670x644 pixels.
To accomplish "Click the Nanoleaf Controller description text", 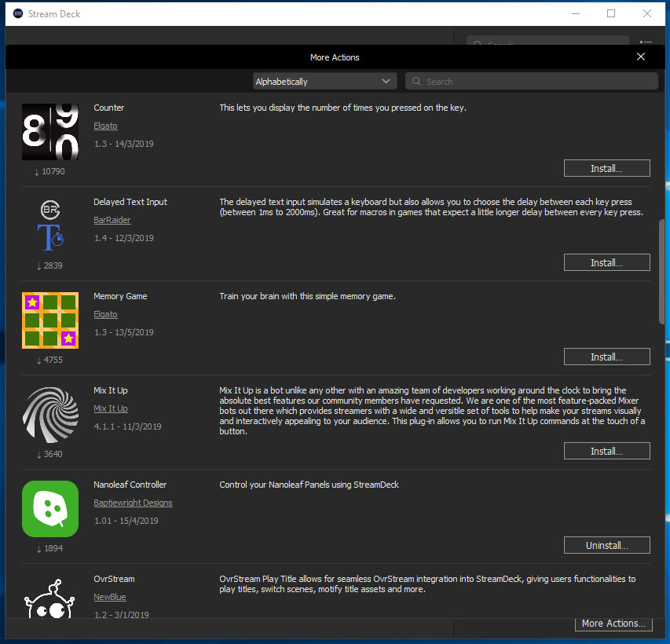I will (309, 485).
